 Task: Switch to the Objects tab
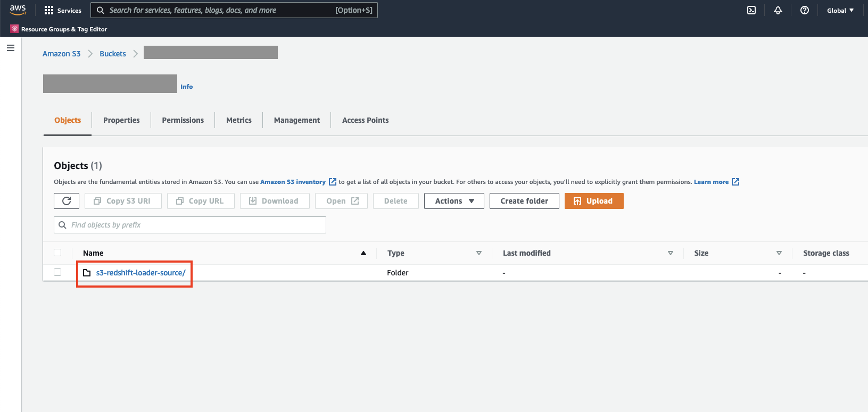[x=68, y=120]
